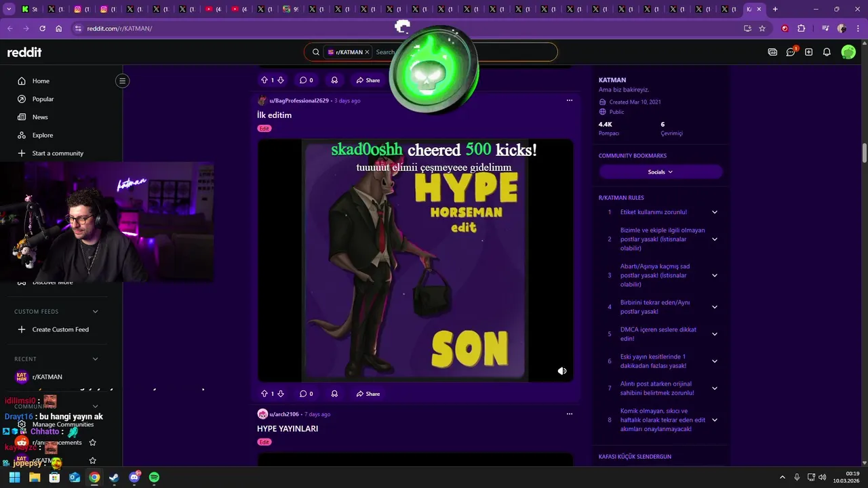Viewport: 868px width, 488px height.
Task: Upvote the İlk editim post
Action: click(x=264, y=394)
